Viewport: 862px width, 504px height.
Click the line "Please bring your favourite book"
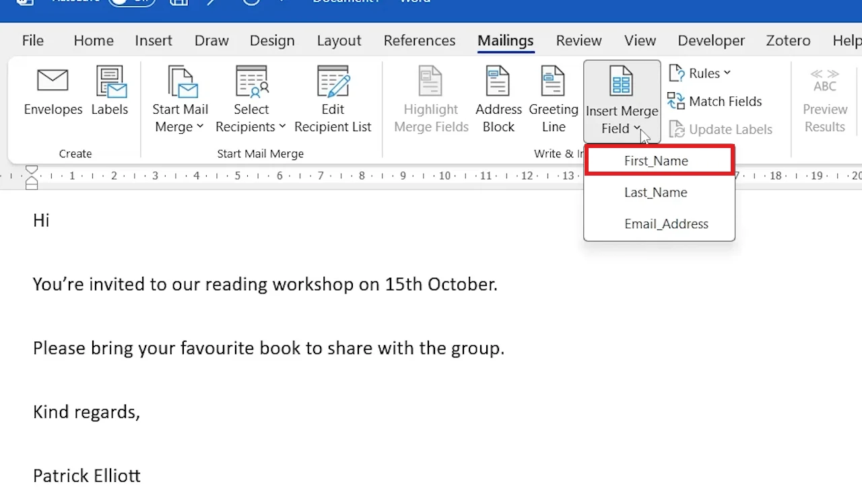(269, 348)
